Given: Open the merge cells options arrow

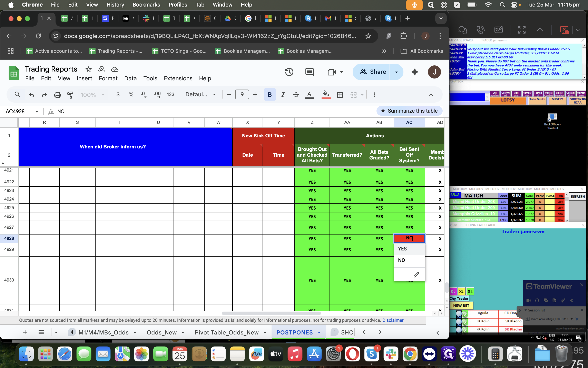Looking at the screenshot, I should pos(362,95).
